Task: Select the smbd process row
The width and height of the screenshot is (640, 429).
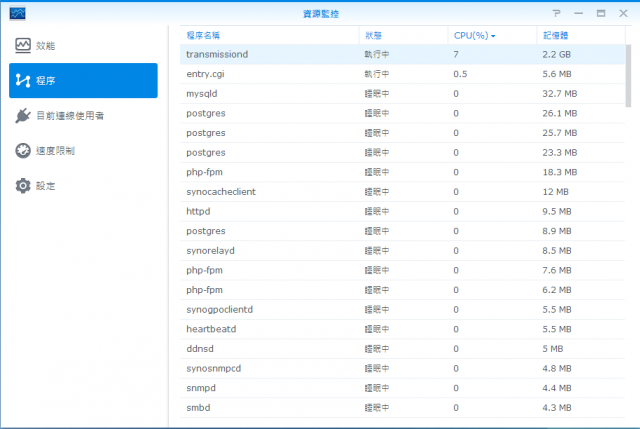Action: [x=402, y=407]
